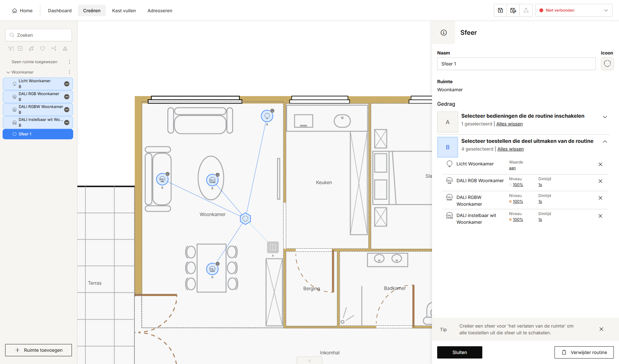Select the light bulb device near the sofa on plan
This screenshot has width=619, height=364.
point(267,116)
